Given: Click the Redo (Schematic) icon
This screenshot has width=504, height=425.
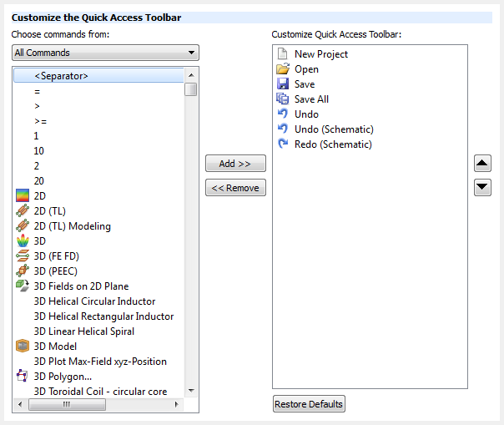Looking at the screenshot, I should point(282,144).
